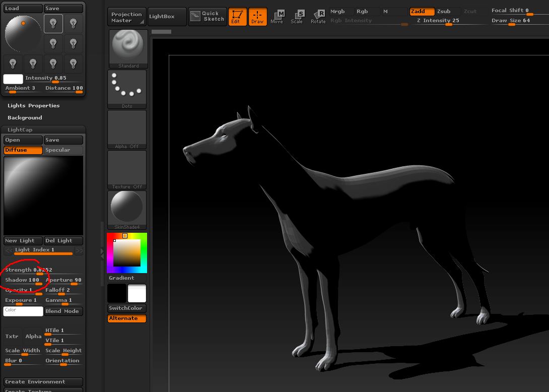Click the Save button beside Load
Image resolution: width=549 pixels, height=392 pixels.
pos(63,9)
